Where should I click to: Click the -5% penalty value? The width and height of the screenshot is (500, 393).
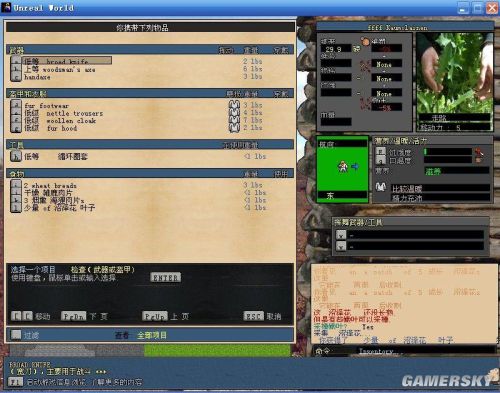tap(386, 107)
